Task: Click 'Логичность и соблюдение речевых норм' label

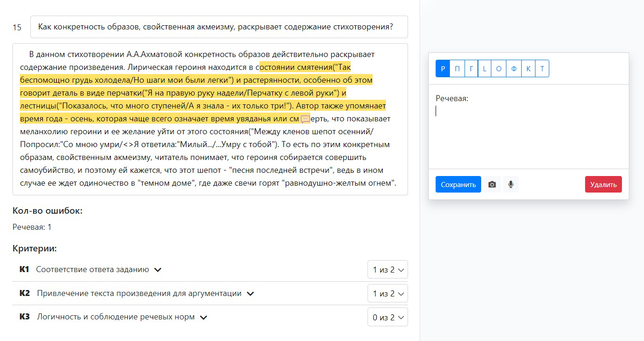Action: [115, 317]
